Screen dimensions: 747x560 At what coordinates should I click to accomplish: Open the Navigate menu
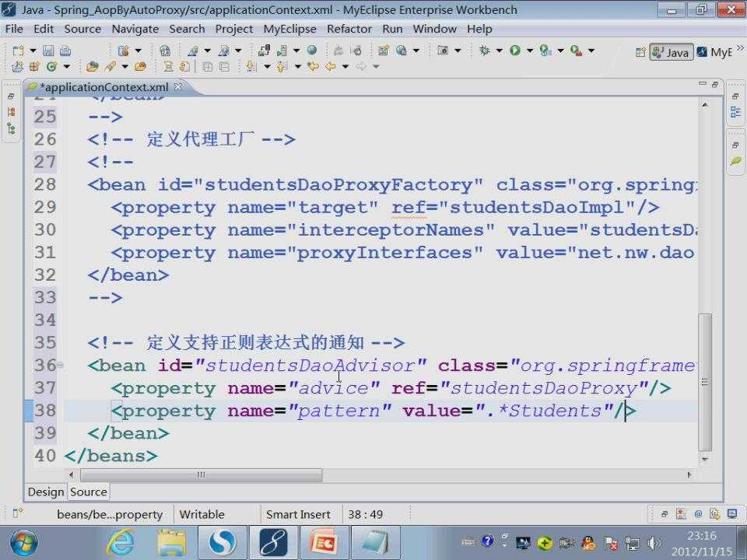[135, 29]
